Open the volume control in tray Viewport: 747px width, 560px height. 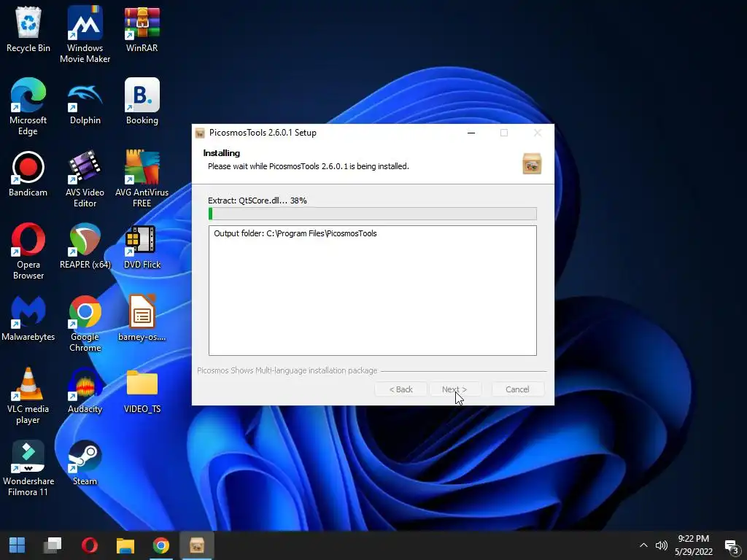pos(661,545)
